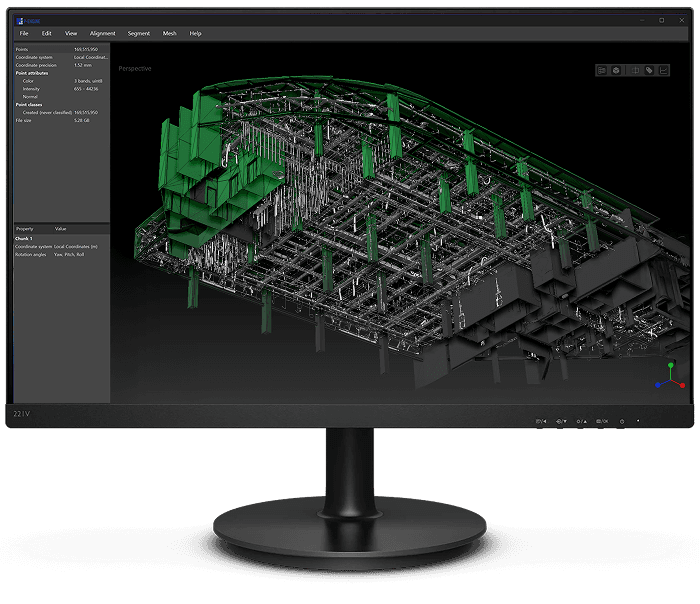Viewport: 700px width, 604px height.
Task: Click the 3 bands, uint8 color value
Action: tap(88, 81)
